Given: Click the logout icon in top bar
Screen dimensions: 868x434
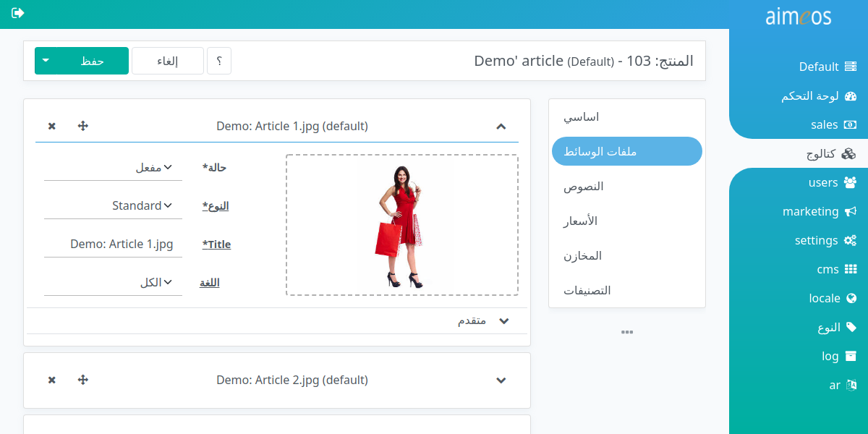Looking at the screenshot, I should tap(18, 13).
